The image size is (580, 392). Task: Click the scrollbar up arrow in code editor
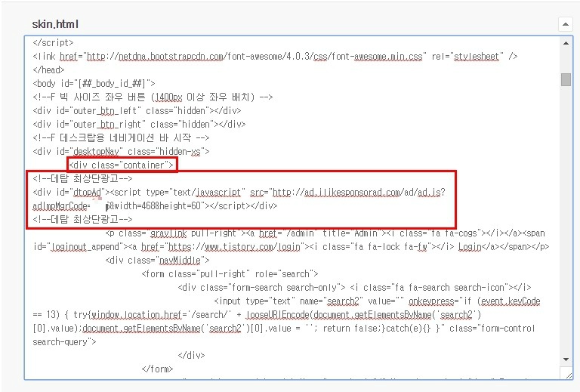(566, 43)
